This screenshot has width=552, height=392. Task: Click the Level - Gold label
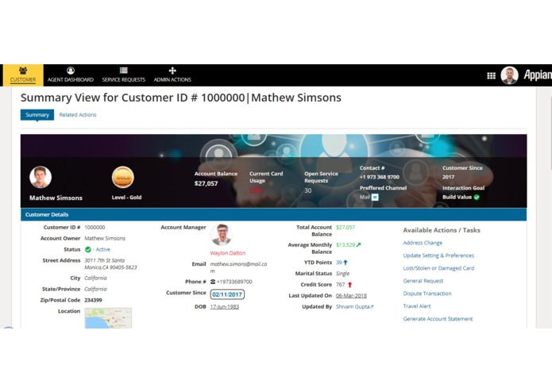[x=126, y=198]
